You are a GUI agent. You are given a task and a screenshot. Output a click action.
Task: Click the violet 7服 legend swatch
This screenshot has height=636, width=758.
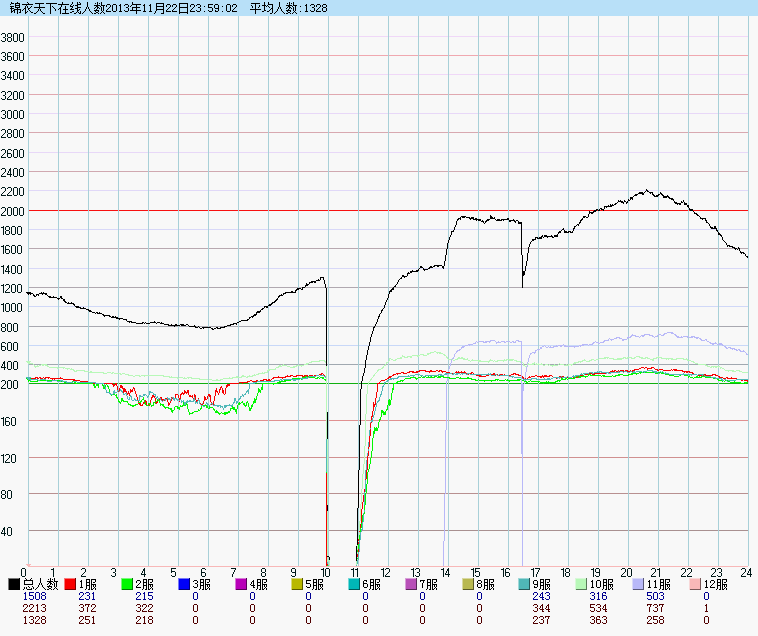[x=412, y=584]
